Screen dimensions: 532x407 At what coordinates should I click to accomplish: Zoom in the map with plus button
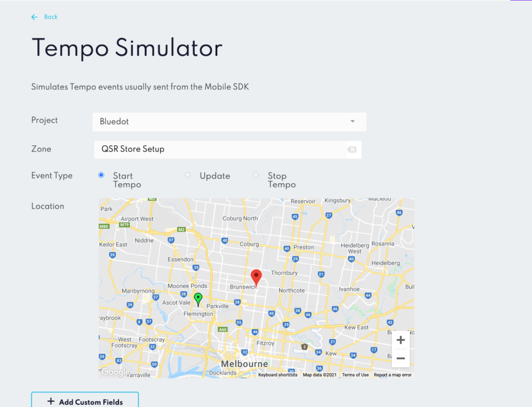(401, 340)
